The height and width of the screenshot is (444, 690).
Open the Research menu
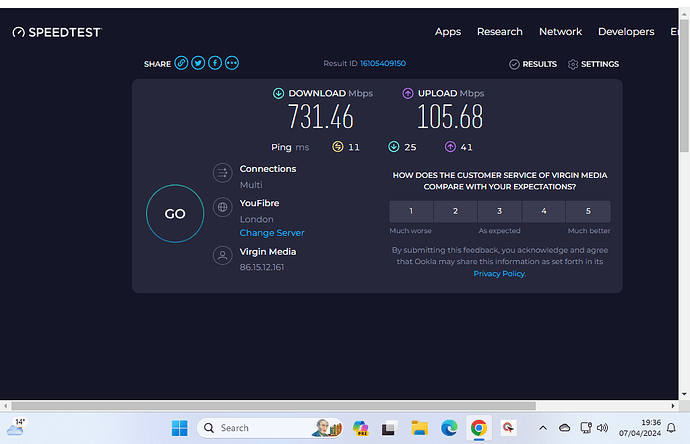coord(500,32)
